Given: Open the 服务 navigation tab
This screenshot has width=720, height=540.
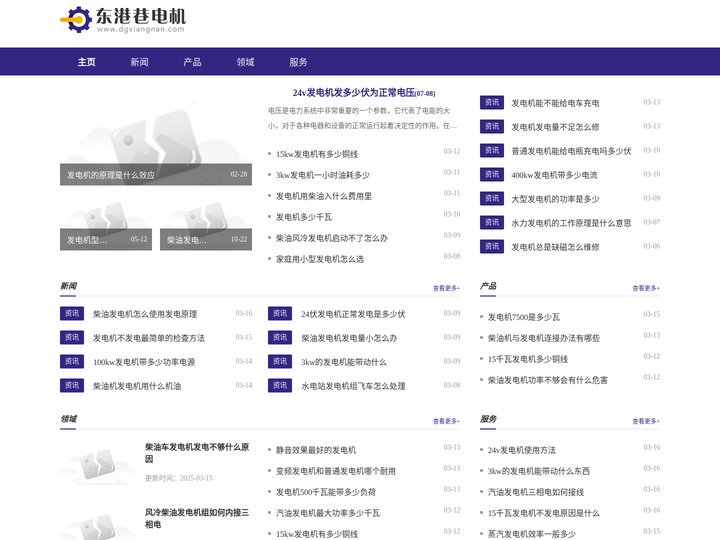Looking at the screenshot, I should tap(298, 62).
